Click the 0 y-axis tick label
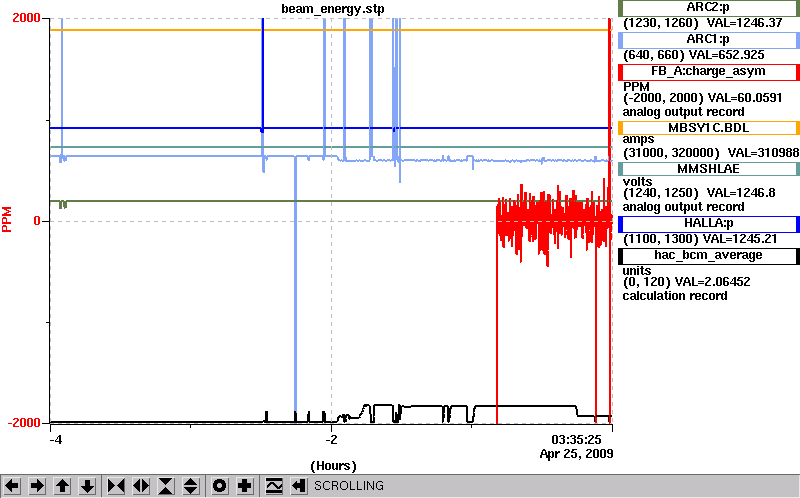The image size is (800, 498). click(x=37, y=221)
